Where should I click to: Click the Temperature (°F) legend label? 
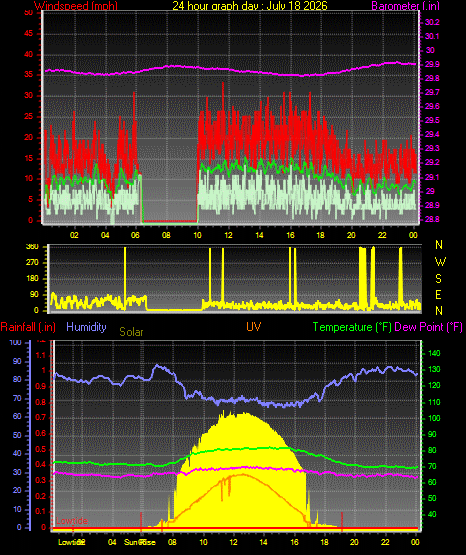(x=352, y=327)
